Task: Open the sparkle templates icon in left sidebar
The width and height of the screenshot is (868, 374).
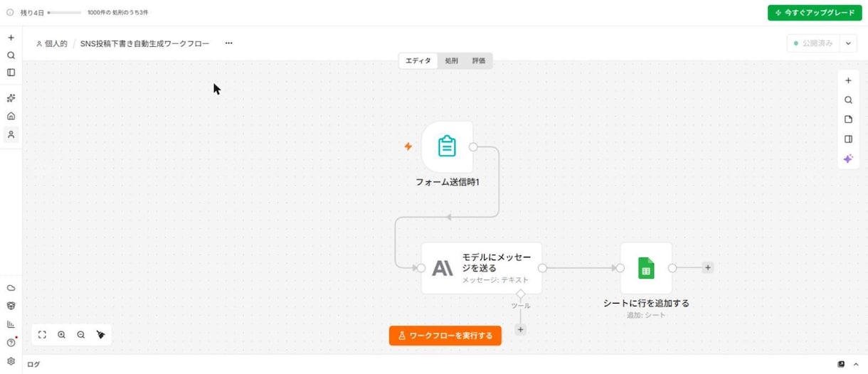Action: click(11, 98)
